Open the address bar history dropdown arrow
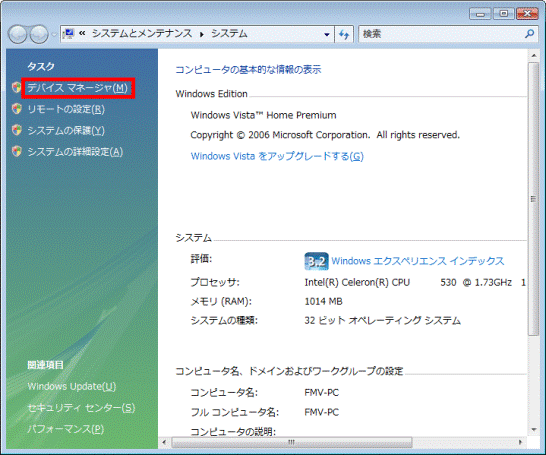This screenshot has height=455, width=546. (327, 34)
